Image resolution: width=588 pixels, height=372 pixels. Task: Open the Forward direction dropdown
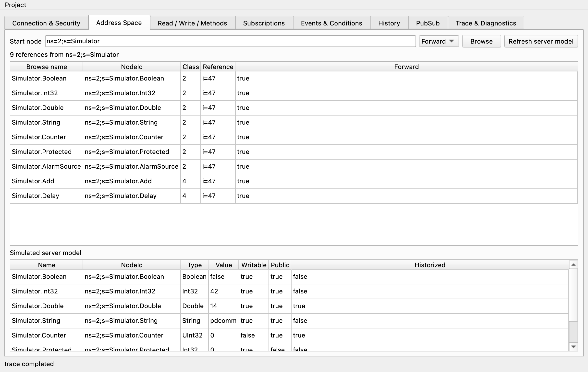439,41
